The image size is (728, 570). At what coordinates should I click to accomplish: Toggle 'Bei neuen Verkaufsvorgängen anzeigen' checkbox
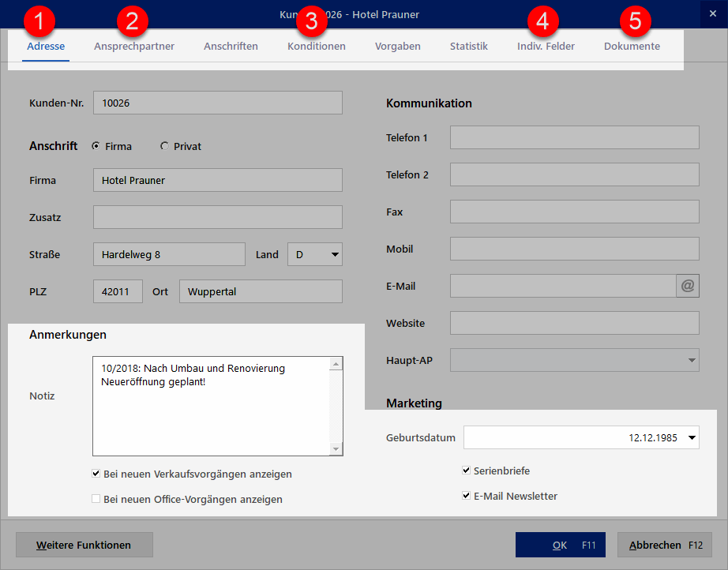[96, 474]
